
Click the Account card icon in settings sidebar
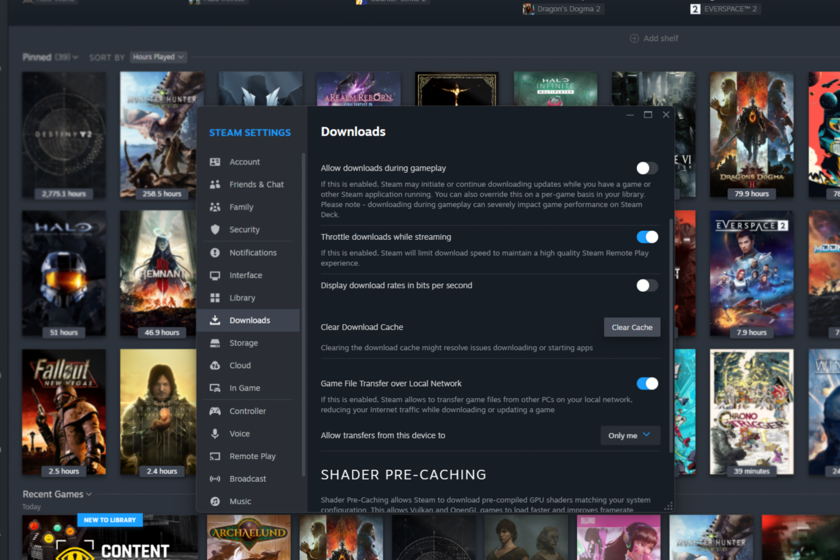tap(215, 162)
